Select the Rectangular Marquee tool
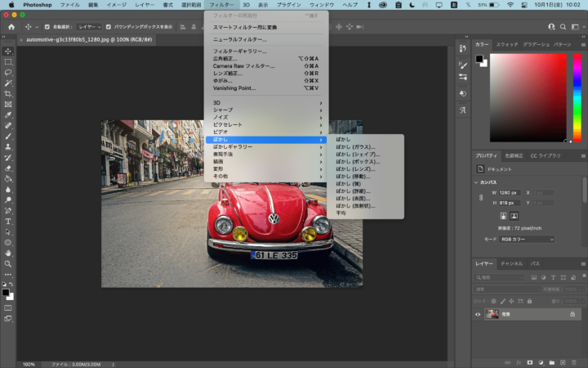 tap(8, 61)
